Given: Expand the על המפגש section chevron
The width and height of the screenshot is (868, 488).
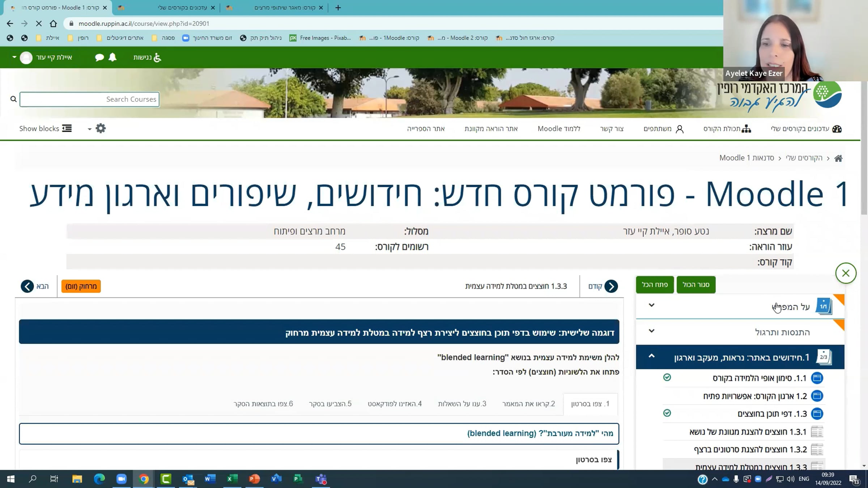Looking at the screenshot, I should [x=651, y=305].
